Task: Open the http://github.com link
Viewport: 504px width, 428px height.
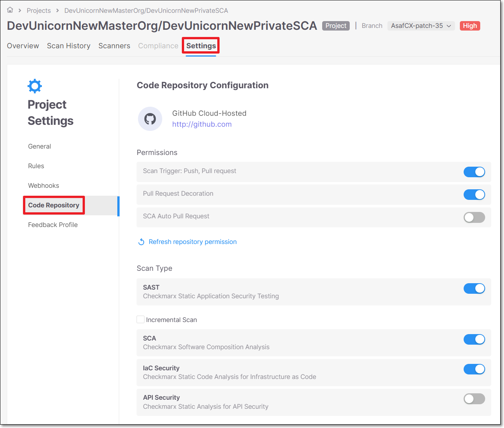Action: (202, 124)
